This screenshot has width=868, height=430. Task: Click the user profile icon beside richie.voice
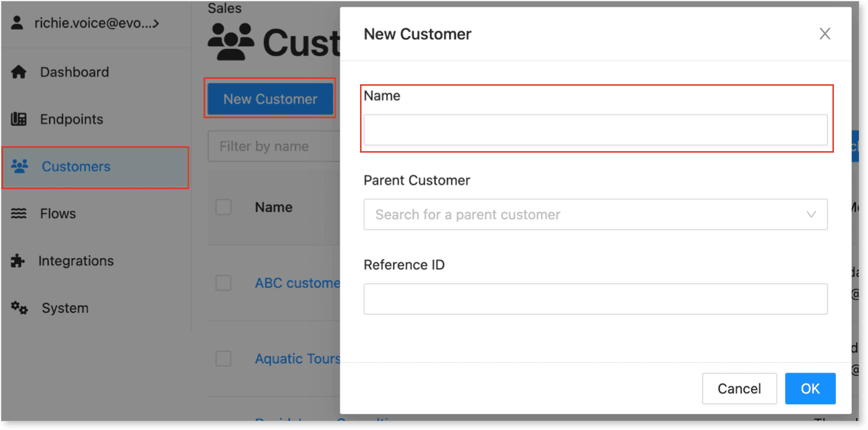(17, 23)
